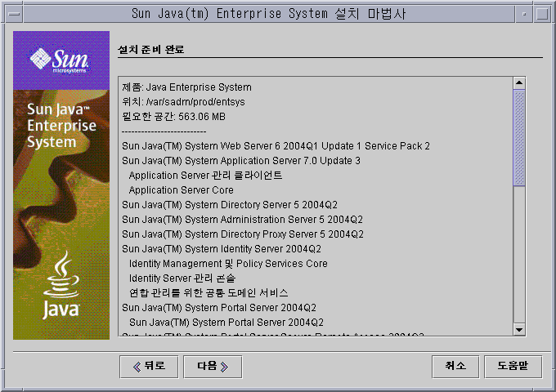Select line '필요한 공간: 563.06 MB'
This screenshot has height=392, width=556.
tap(173, 117)
